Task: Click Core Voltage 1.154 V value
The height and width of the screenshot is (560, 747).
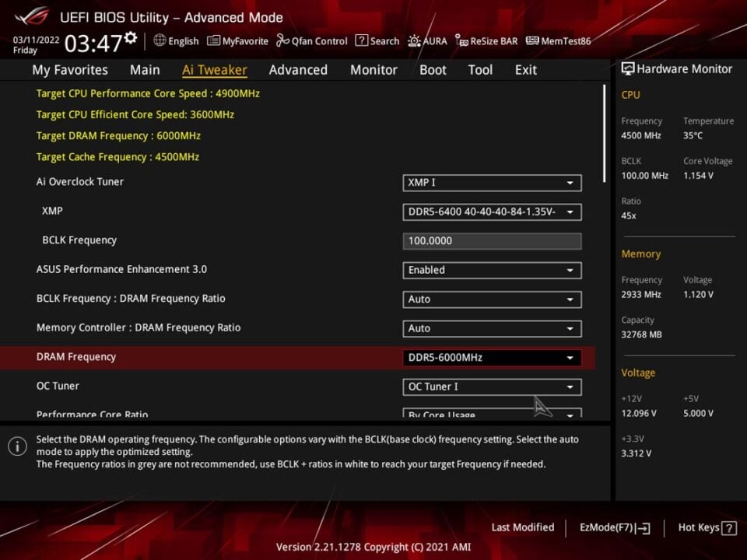Action: tap(698, 176)
